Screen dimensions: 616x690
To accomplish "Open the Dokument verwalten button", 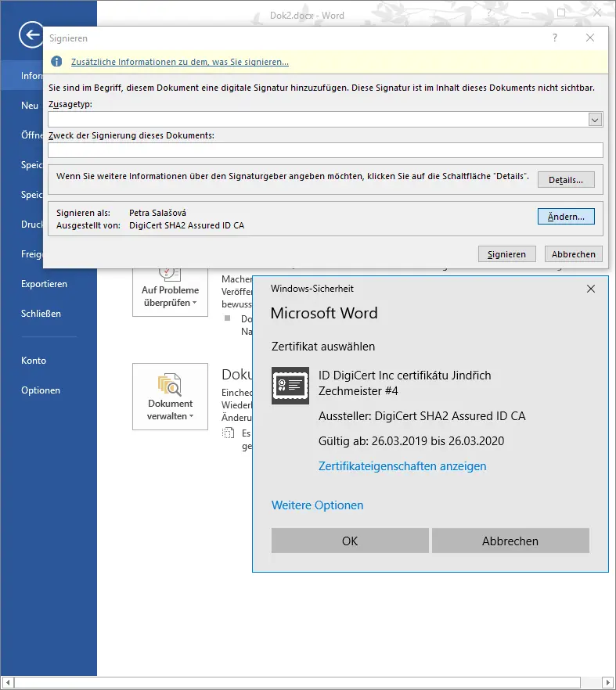I will pos(170,397).
